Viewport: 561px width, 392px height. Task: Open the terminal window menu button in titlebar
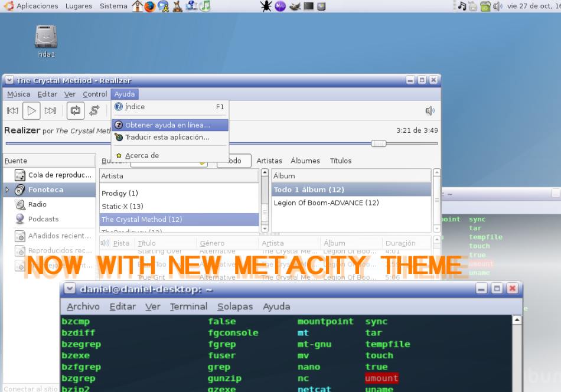coord(70,289)
